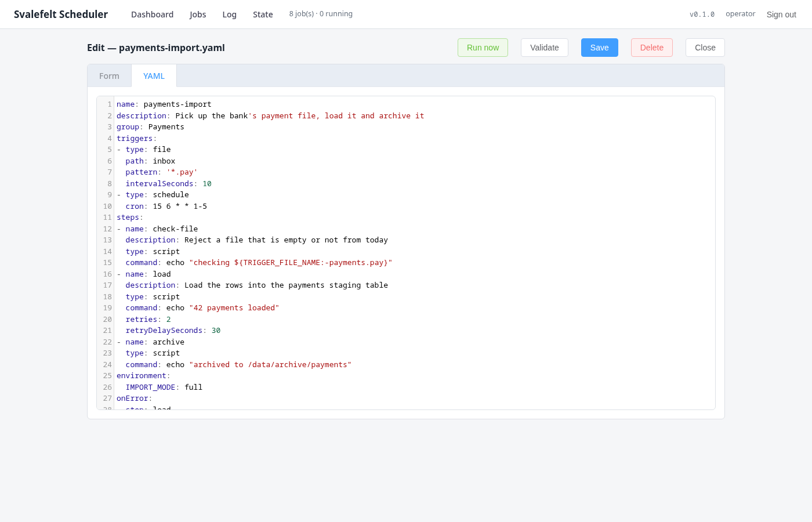The image size is (812, 522).
Task: Click the operator user label
Action: [x=741, y=14]
